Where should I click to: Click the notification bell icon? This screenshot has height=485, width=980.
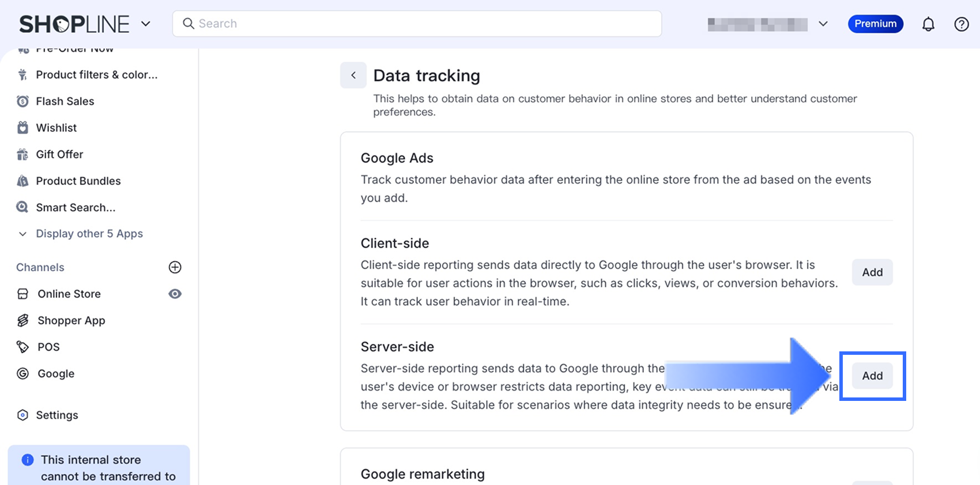[x=928, y=24]
